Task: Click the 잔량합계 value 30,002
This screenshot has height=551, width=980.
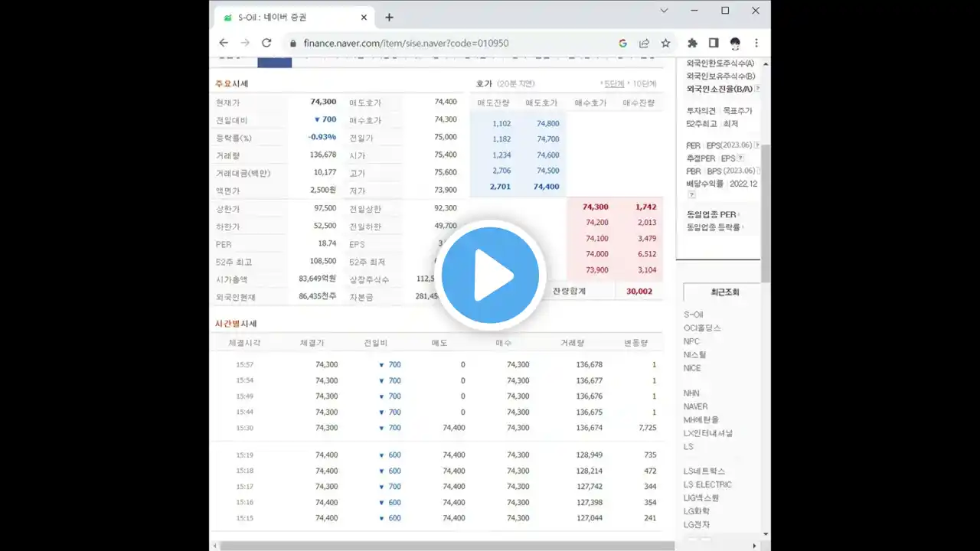Action: coord(639,292)
